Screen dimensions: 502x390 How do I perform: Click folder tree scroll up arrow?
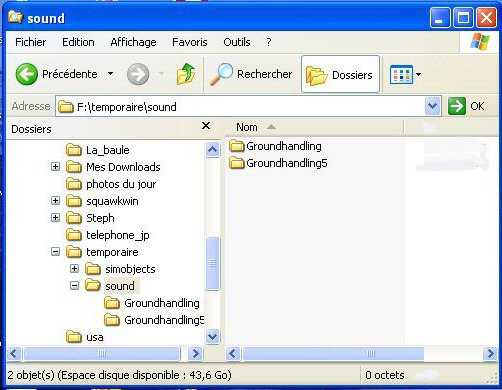(x=212, y=149)
